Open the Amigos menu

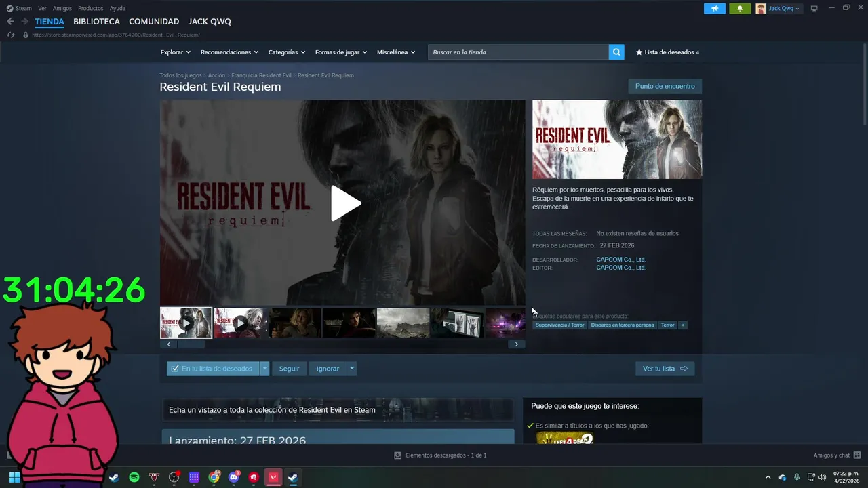pos(62,8)
